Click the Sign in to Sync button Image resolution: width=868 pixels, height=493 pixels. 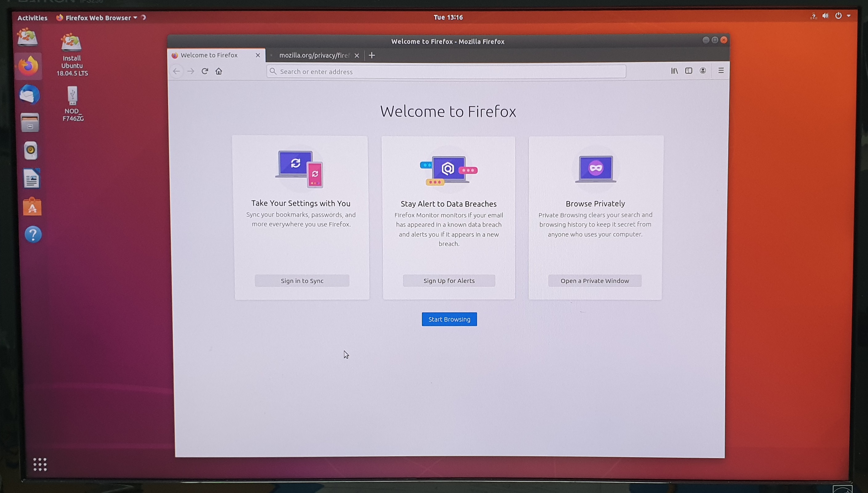coord(302,281)
